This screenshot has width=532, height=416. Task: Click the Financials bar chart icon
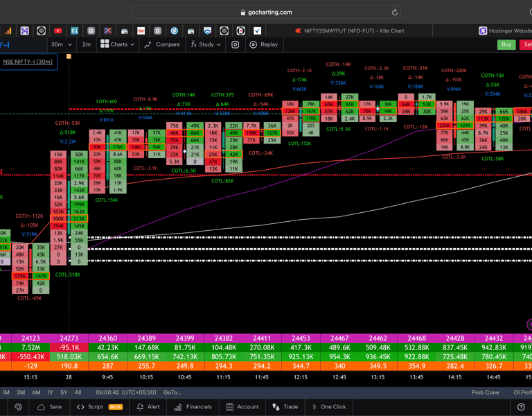click(178, 407)
